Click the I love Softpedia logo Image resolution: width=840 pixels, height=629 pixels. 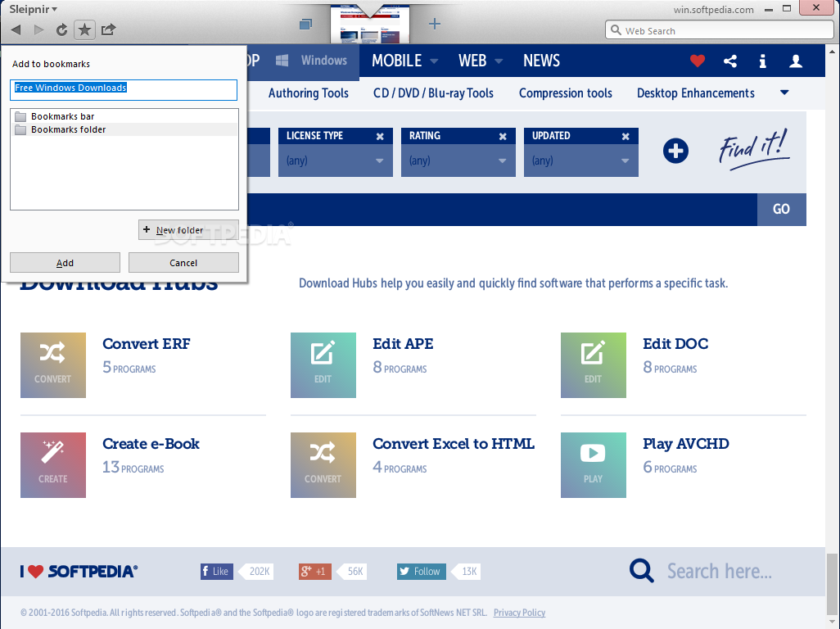(x=79, y=572)
